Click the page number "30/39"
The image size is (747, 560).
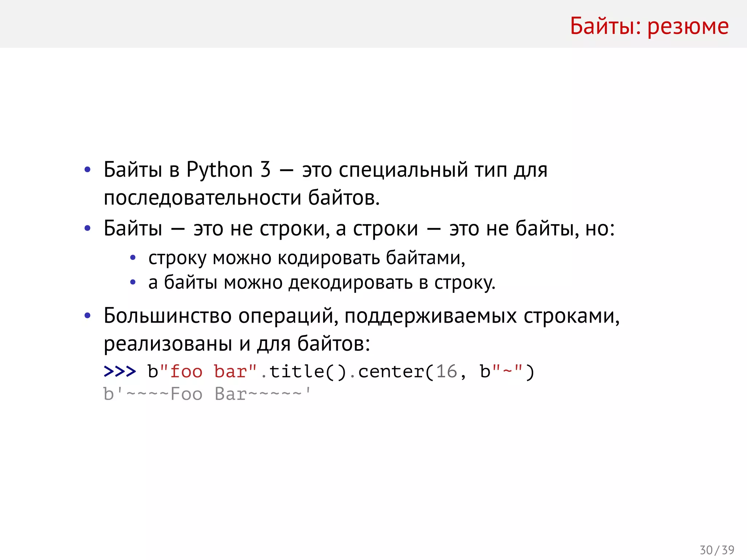(717, 550)
